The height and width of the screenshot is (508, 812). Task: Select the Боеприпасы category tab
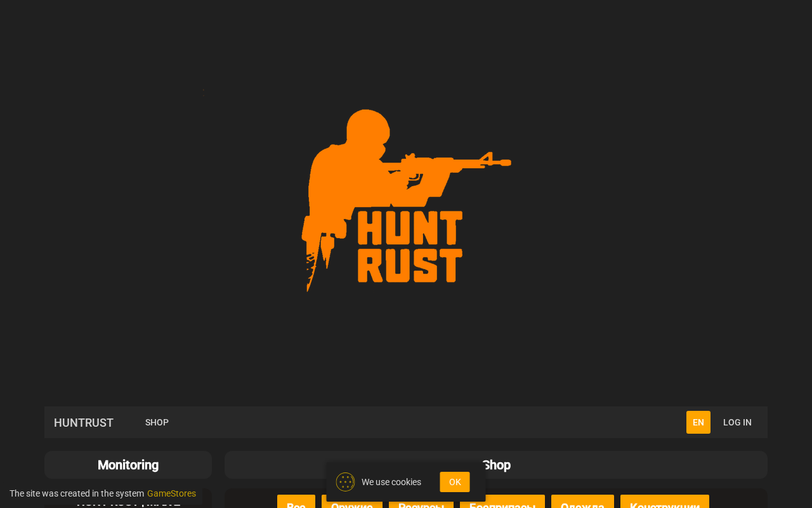(x=502, y=502)
